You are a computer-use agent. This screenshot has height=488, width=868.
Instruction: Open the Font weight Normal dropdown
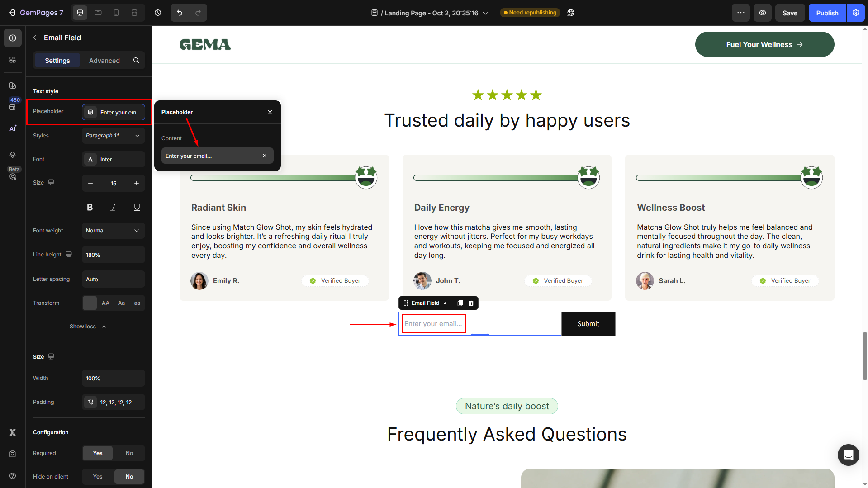click(x=113, y=231)
